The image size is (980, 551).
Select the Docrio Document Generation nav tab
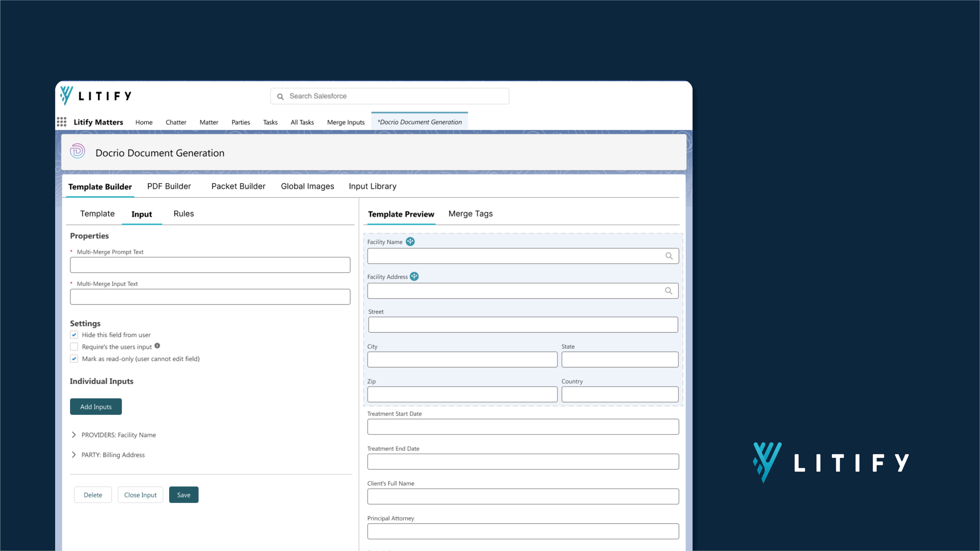coord(419,122)
